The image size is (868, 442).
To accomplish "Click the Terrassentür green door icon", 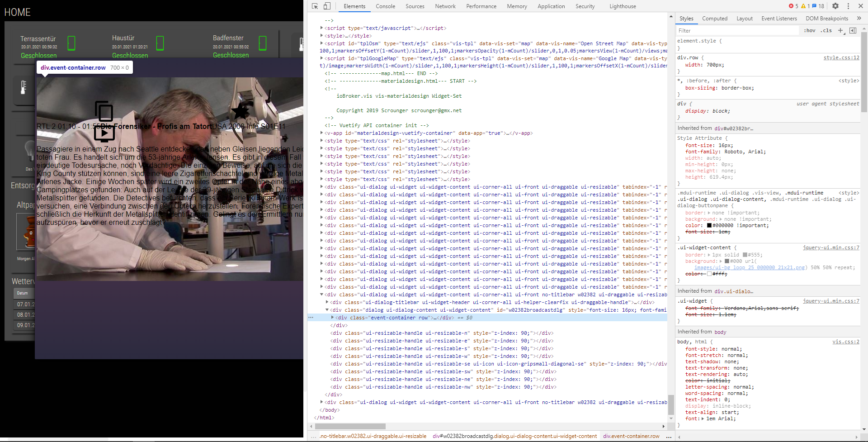I will [x=71, y=43].
